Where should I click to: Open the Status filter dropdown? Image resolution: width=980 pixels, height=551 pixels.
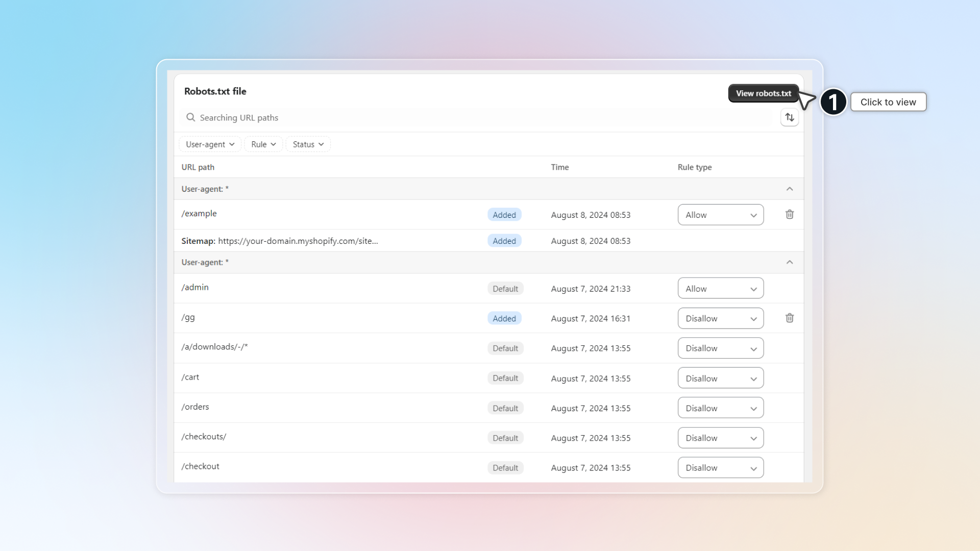pyautogui.click(x=308, y=144)
